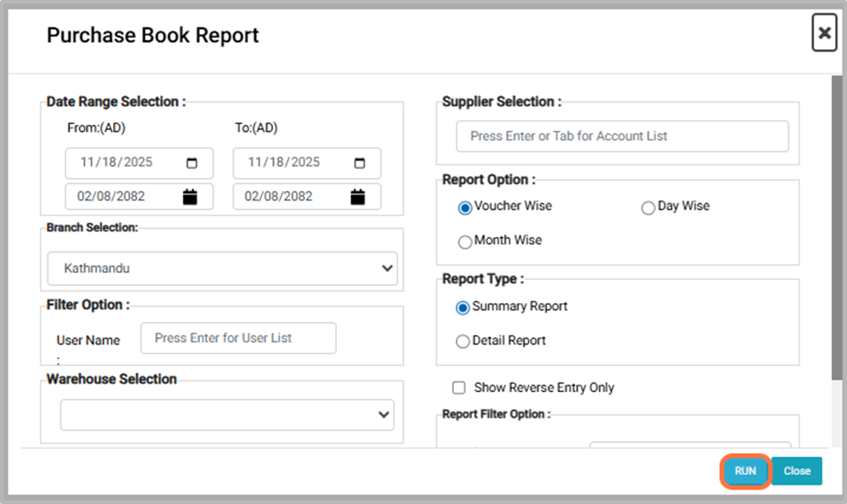Click the From AD date field

tap(125, 163)
